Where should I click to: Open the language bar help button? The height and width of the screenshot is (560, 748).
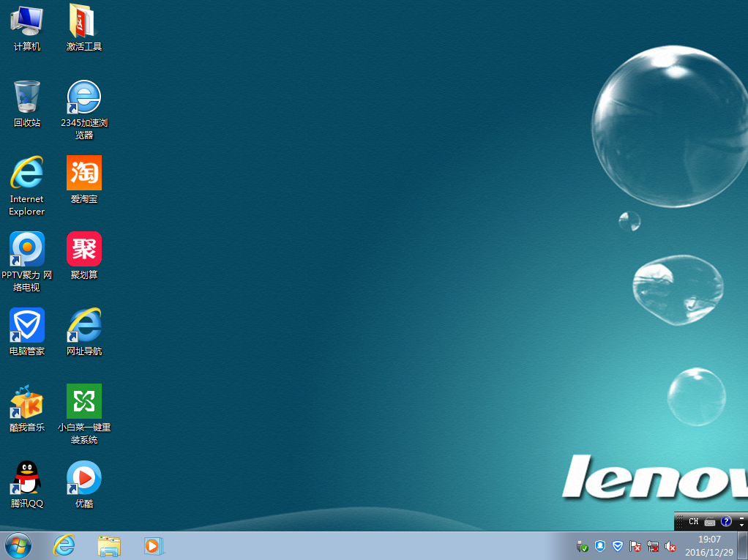coord(726,521)
